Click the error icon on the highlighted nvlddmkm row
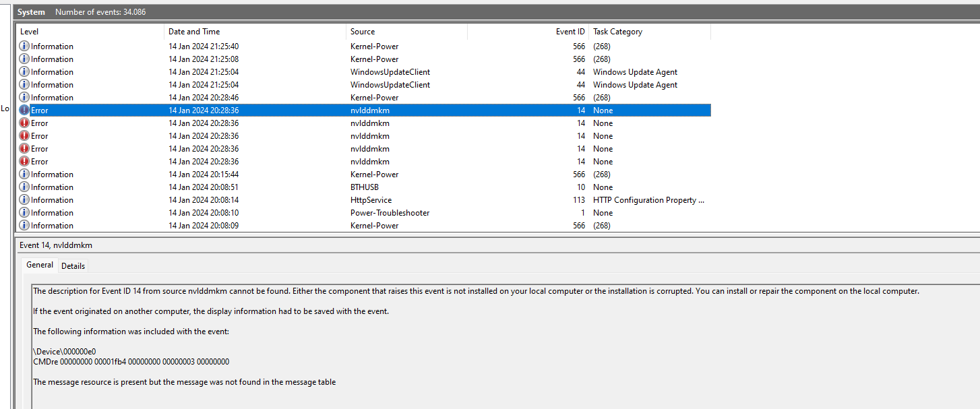This screenshot has width=980, height=409. (24, 111)
